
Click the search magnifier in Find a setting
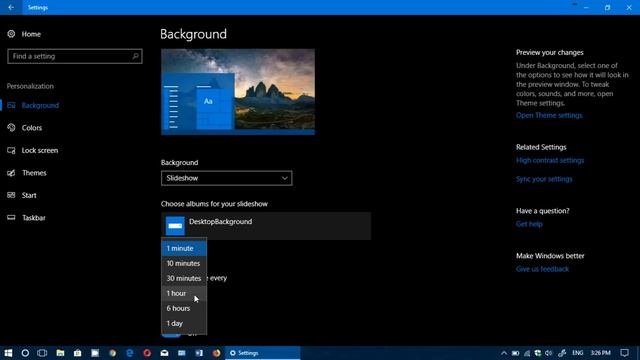point(136,56)
